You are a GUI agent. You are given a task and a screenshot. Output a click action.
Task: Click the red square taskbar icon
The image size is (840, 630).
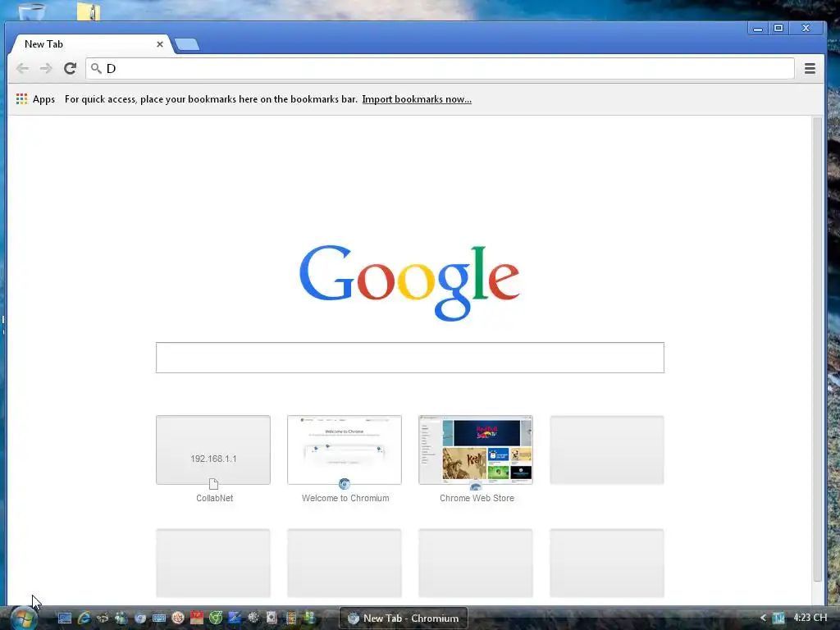click(x=197, y=619)
